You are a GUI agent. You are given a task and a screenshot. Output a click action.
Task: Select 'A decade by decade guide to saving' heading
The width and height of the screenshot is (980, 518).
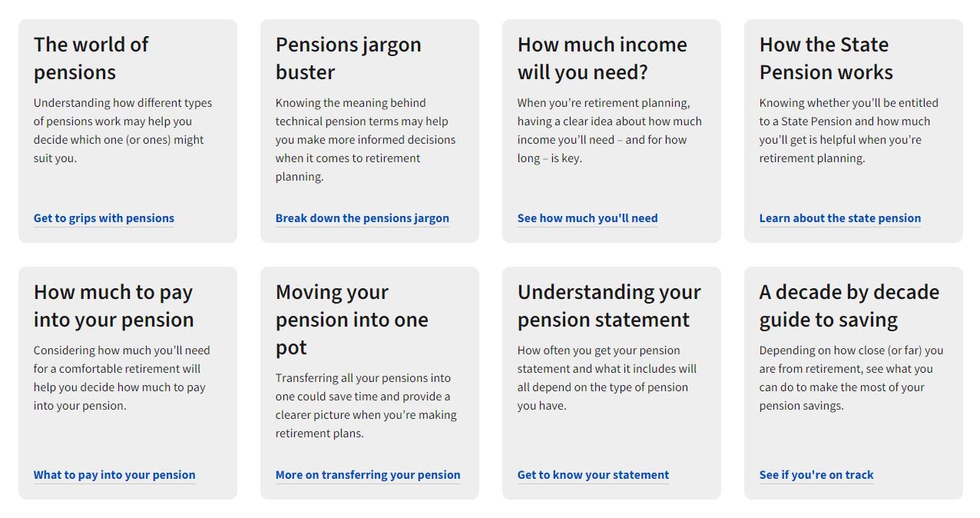[849, 306]
